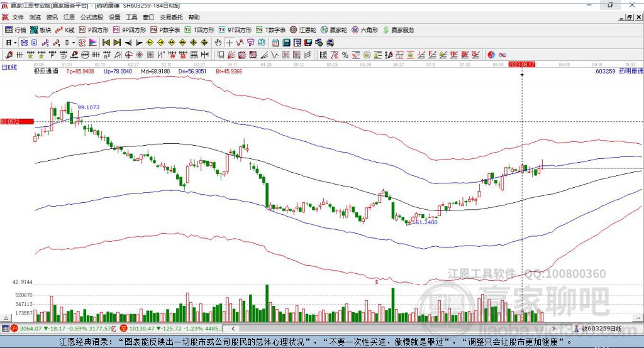Select the zigzag wave line tool
The image size is (644, 348).
pos(274,55)
